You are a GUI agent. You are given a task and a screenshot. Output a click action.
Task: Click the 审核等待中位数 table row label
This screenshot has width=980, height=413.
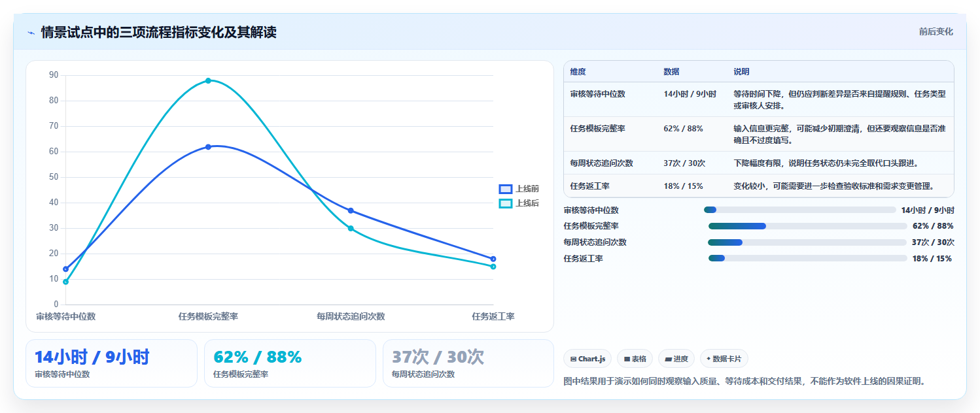tap(598, 94)
